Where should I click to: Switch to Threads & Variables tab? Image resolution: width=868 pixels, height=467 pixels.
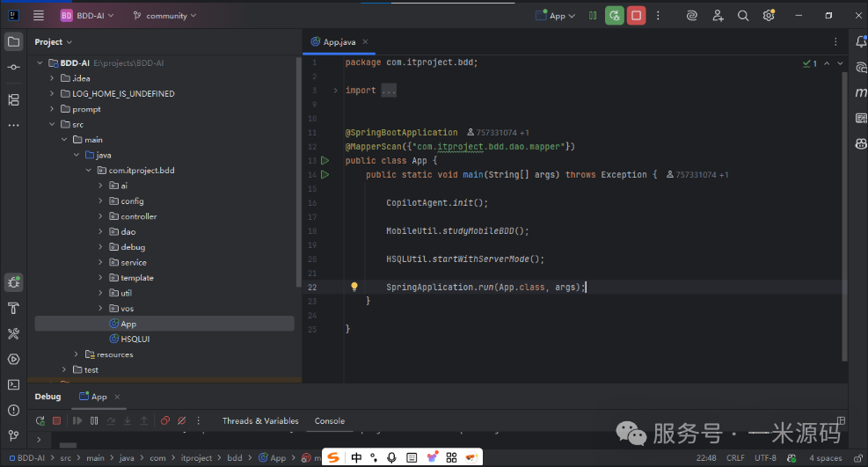point(260,421)
